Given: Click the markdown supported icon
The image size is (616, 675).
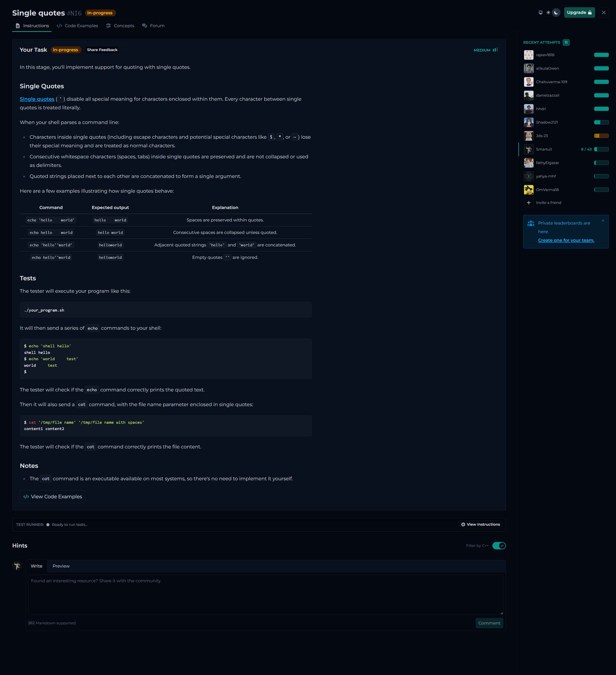Looking at the screenshot, I should pos(31,623).
